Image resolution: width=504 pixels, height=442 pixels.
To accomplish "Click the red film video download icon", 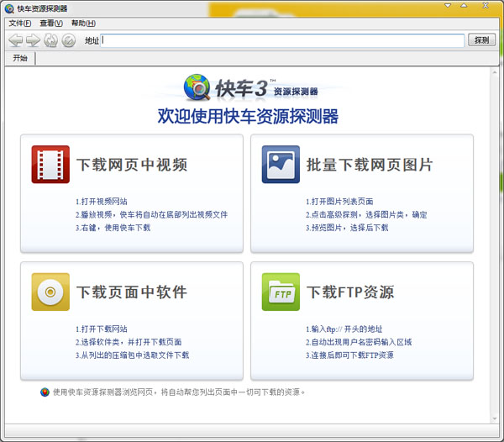I will coord(50,164).
